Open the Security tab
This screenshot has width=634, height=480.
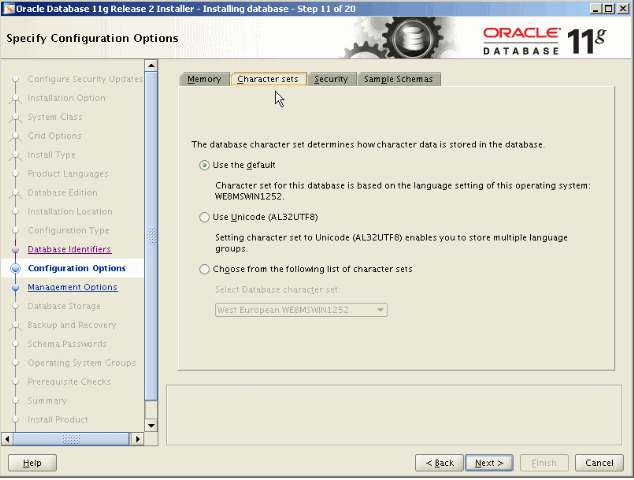[x=331, y=79]
